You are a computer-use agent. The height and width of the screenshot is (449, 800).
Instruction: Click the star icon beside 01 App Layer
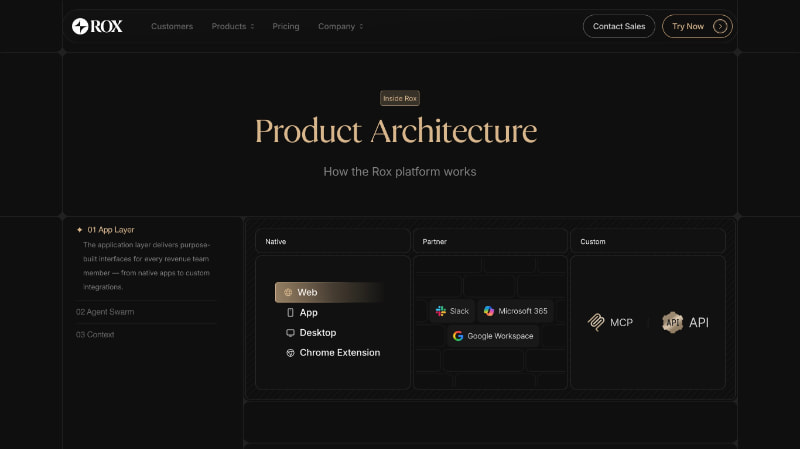(x=80, y=230)
